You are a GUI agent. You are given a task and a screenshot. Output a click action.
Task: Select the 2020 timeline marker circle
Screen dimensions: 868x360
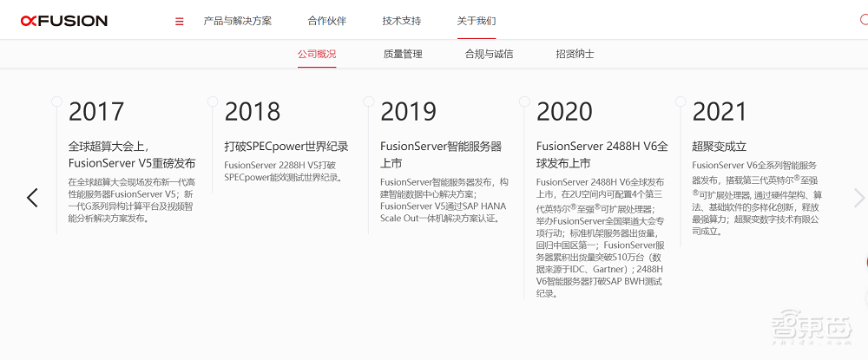524,101
